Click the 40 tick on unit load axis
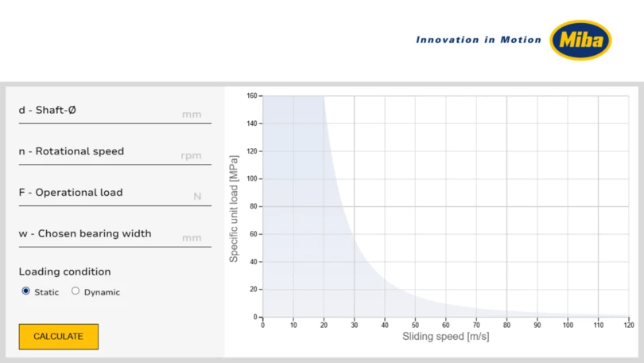This screenshot has width=644, height=363. coord(254,262)
